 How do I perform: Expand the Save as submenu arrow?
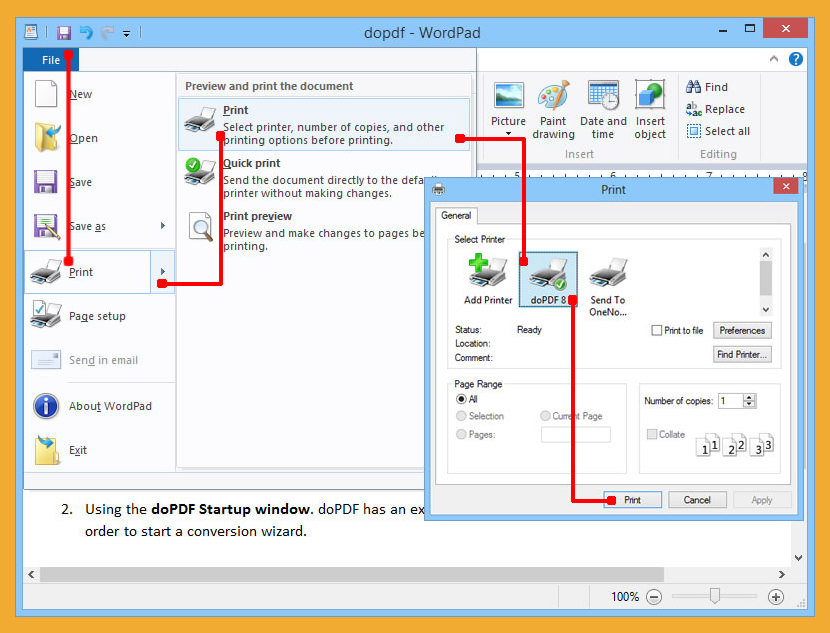click(x=163, y=226)
